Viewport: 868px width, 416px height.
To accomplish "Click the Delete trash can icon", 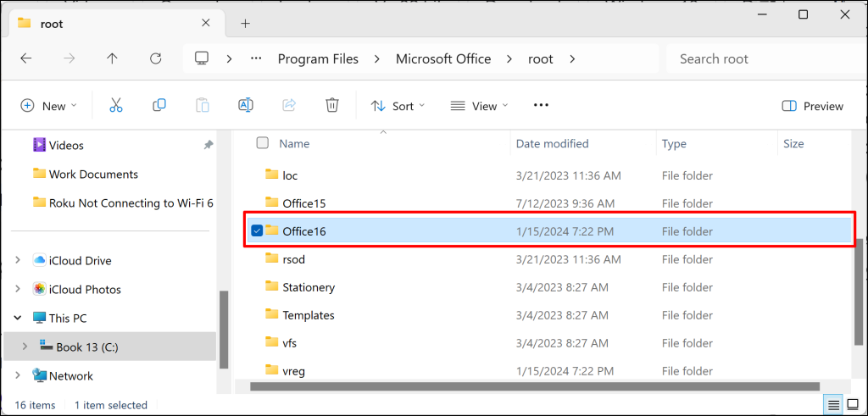I will [x=331, y=105].
